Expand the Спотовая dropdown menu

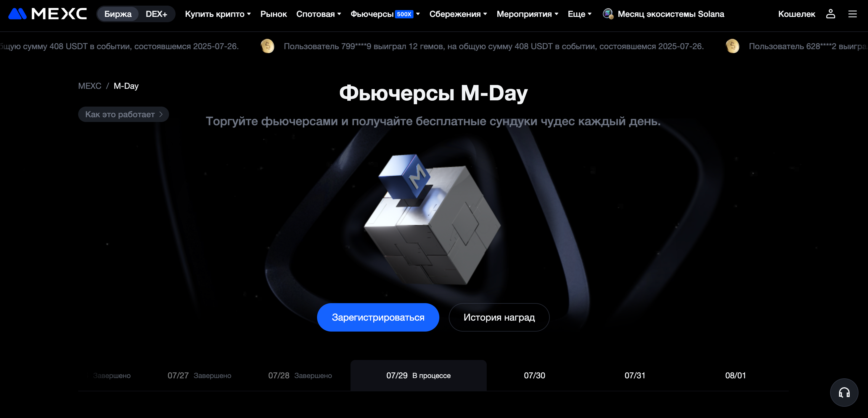tap(319, 14)
